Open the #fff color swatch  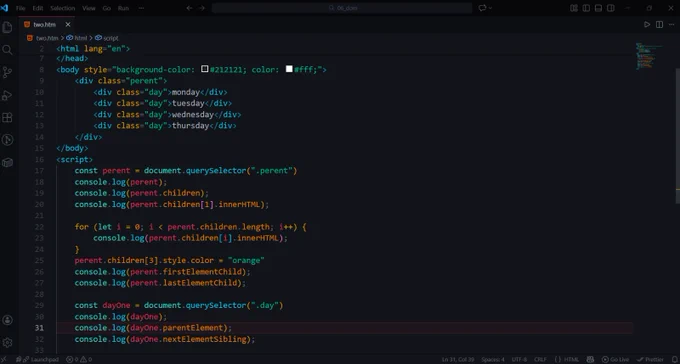point(289,69)
